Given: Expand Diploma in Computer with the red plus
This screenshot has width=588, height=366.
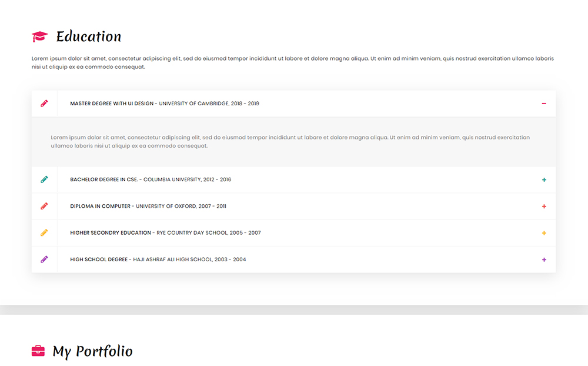Looking at the screenshot, I should click(544, 207).
